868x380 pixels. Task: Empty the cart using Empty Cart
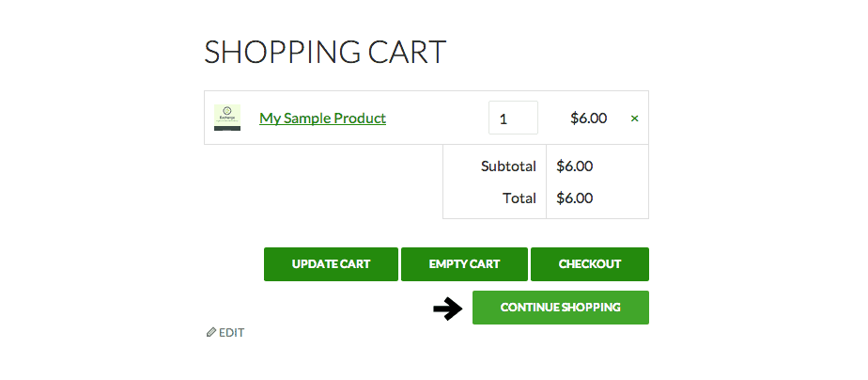(x=464, y=264)
